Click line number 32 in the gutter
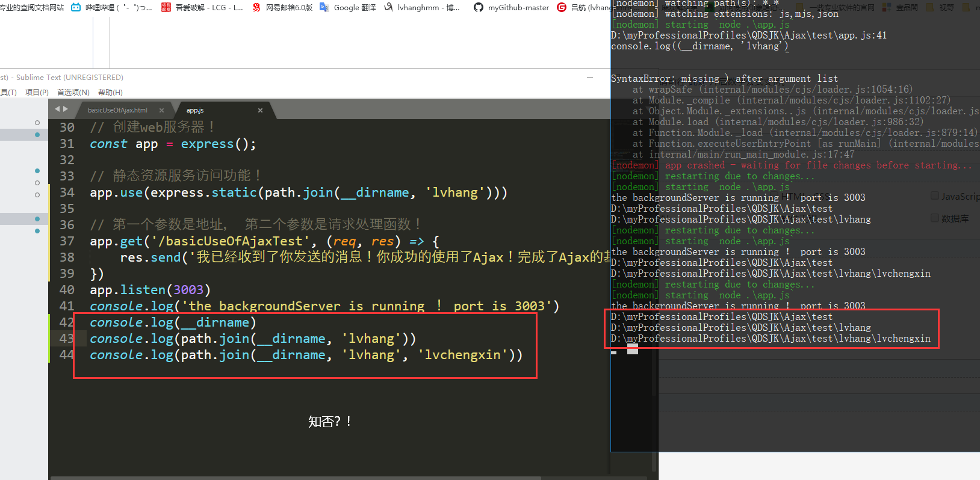Viewport: 980px width, 480px height. point(67,160)
